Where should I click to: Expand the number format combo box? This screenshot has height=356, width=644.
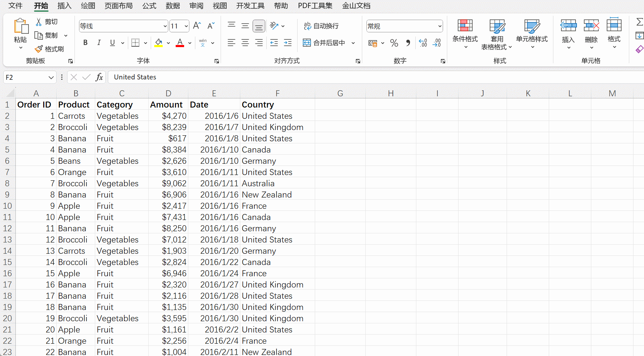(x=440, y=26)
